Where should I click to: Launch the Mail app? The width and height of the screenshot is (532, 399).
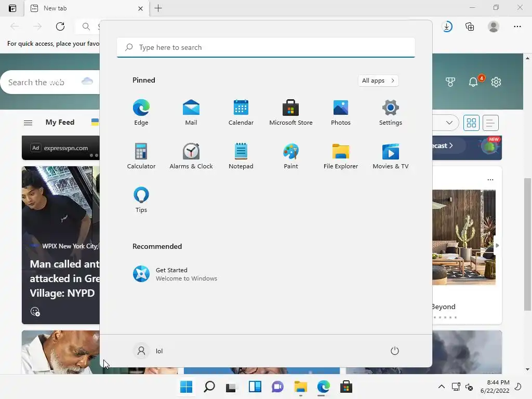click(191, 112)
